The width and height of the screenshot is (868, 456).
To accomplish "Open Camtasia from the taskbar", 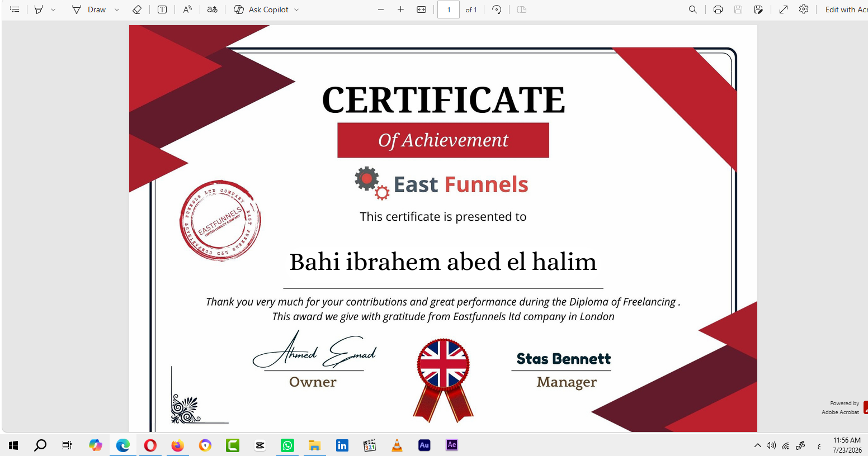I will click(233, 445).
